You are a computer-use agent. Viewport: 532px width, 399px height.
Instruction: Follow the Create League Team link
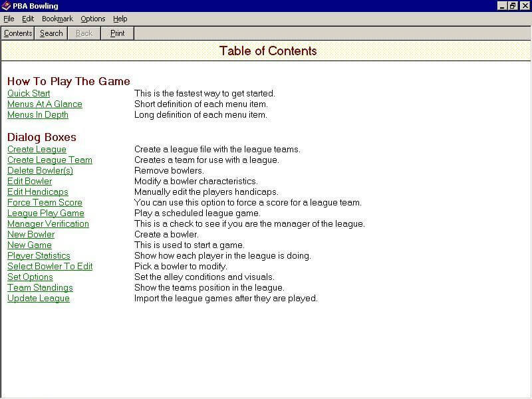pos(49,160)
